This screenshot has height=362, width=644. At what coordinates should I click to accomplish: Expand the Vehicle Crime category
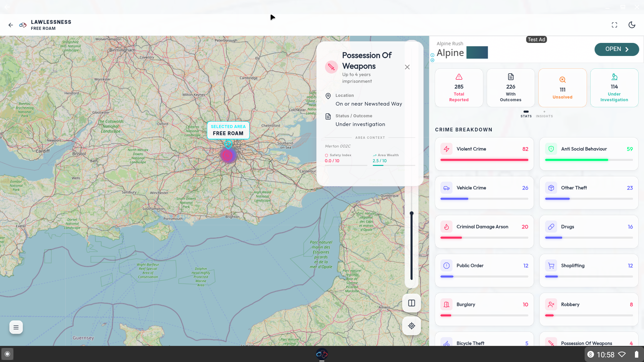tap(484, 192)
